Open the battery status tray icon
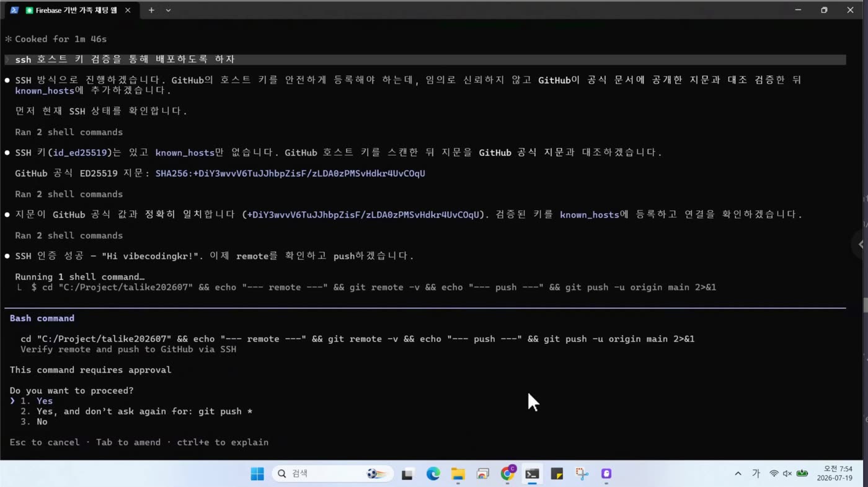Viewport: 868px width, 487px height. (x=802, y=474)
